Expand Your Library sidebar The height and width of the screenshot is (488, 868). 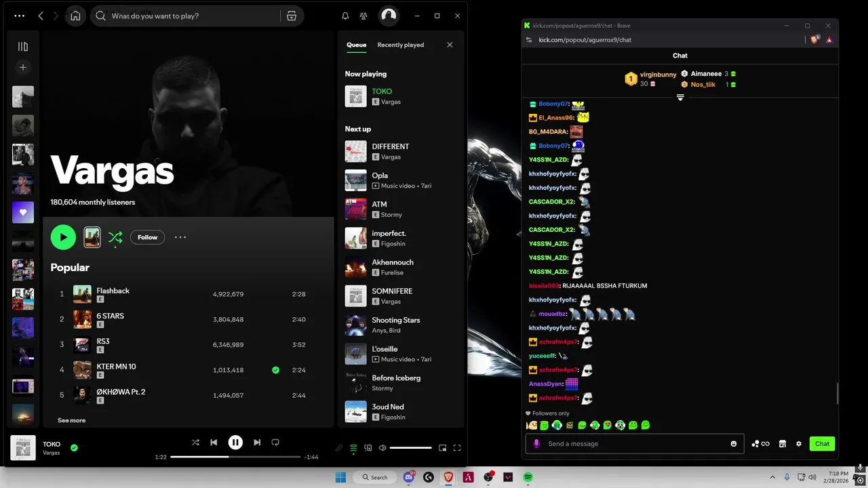[x=23, y=47]
